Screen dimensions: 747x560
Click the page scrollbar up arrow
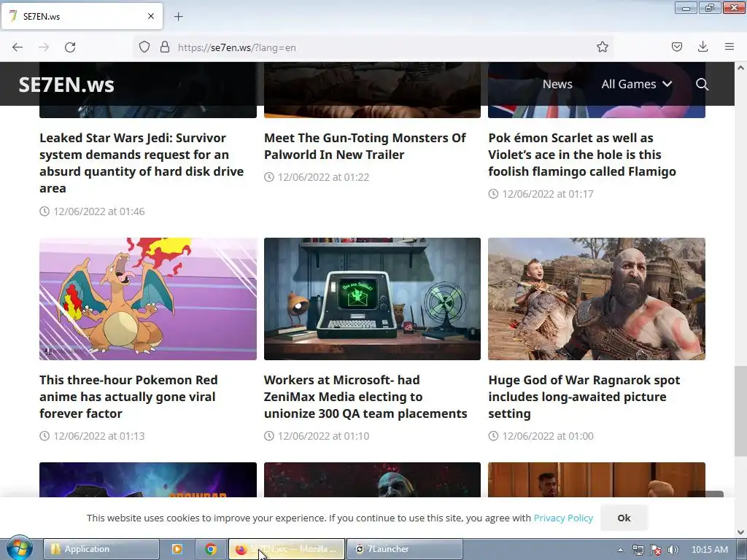[x=740, y=68]
